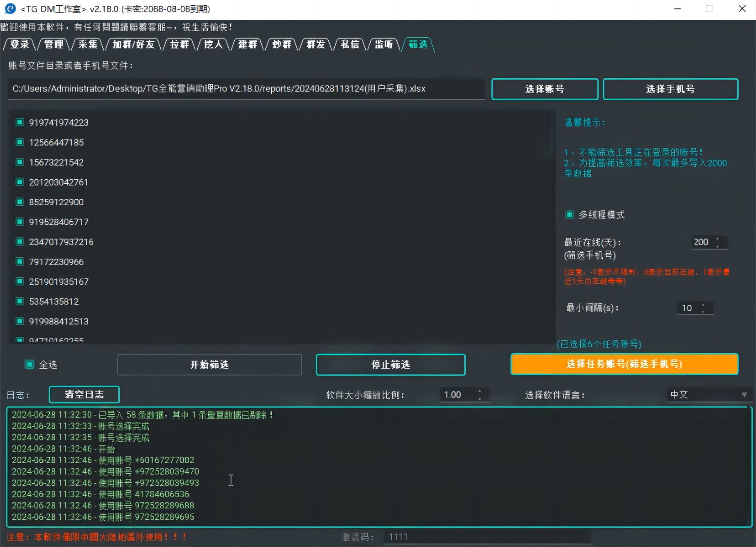
Task: Click the 选择手机号 button
Action: point(671,89)
